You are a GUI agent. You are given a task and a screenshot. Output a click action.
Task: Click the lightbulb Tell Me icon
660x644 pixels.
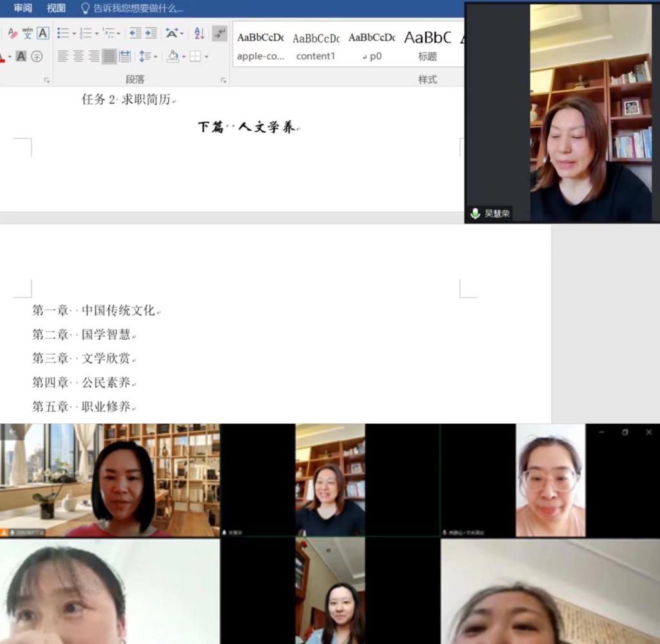pos(85,8)
